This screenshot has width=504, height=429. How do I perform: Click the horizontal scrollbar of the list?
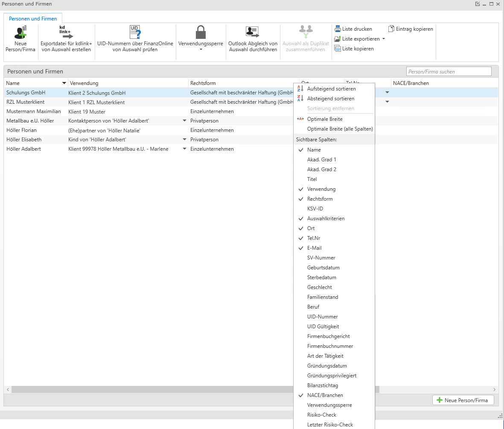(x=149, y=389)
